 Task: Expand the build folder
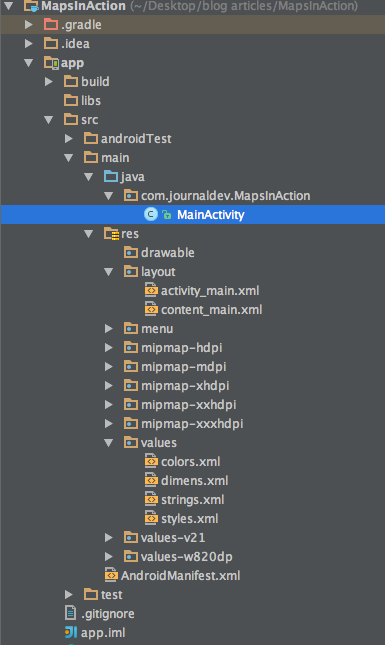point(49,81)
